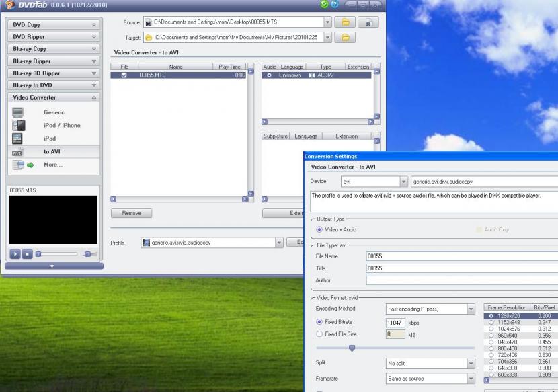
Task: Browse for source folder icon
Action: (x=345, y=22)
